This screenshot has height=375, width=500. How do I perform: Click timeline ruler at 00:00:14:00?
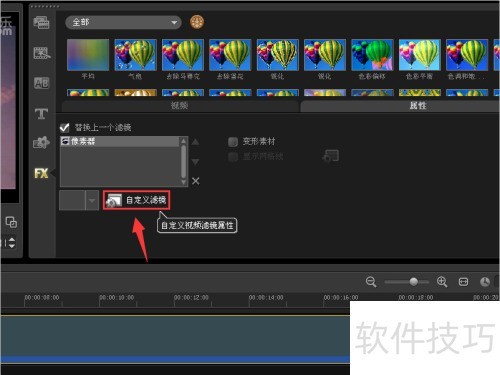(266, 297)
